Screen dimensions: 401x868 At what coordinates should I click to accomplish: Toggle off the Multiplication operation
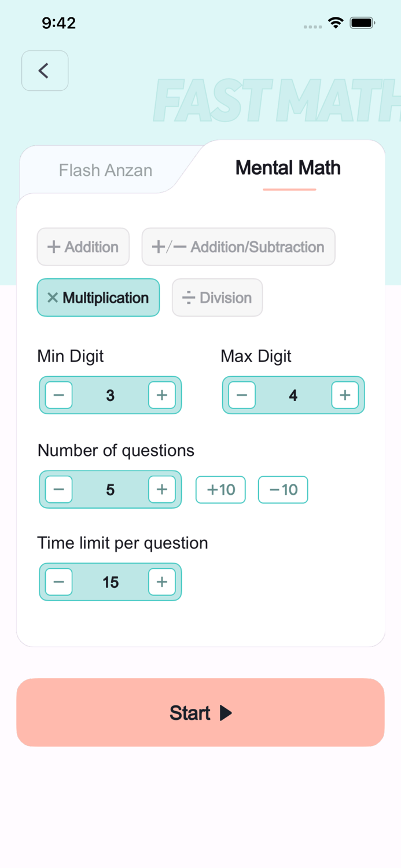coord(98,297)
